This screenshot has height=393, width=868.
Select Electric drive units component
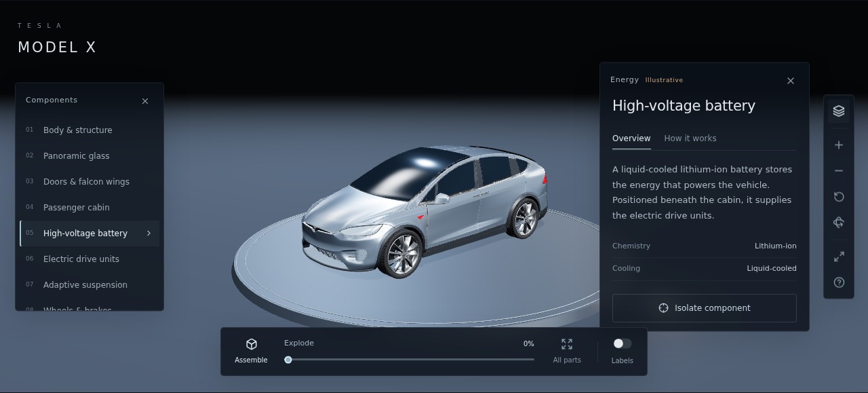pyautogui.click(x=90, y=259)
